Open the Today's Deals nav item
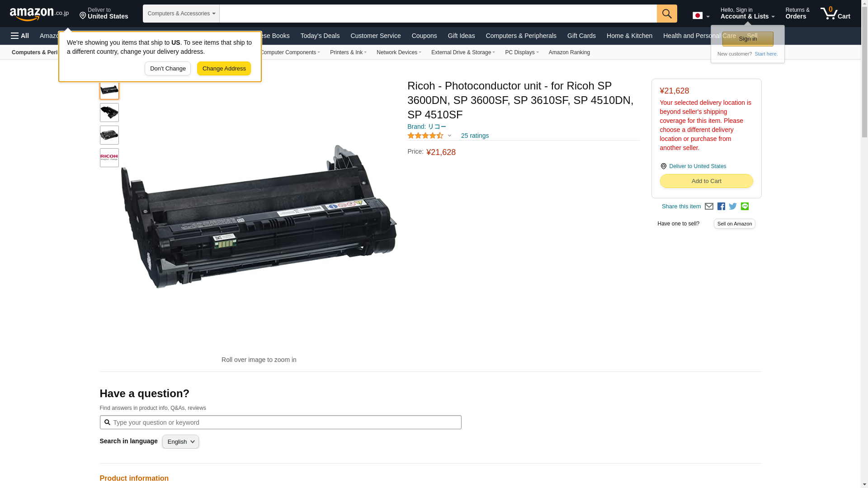The height and width of the screenshot is (488, 868). pos(320,36)
